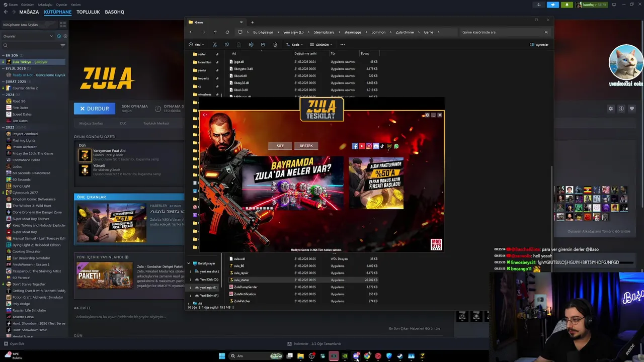This screenshot has height=362, width=644.
Task: Select Cyberpunk 2077 in Steam library
Action: point(25,193)
